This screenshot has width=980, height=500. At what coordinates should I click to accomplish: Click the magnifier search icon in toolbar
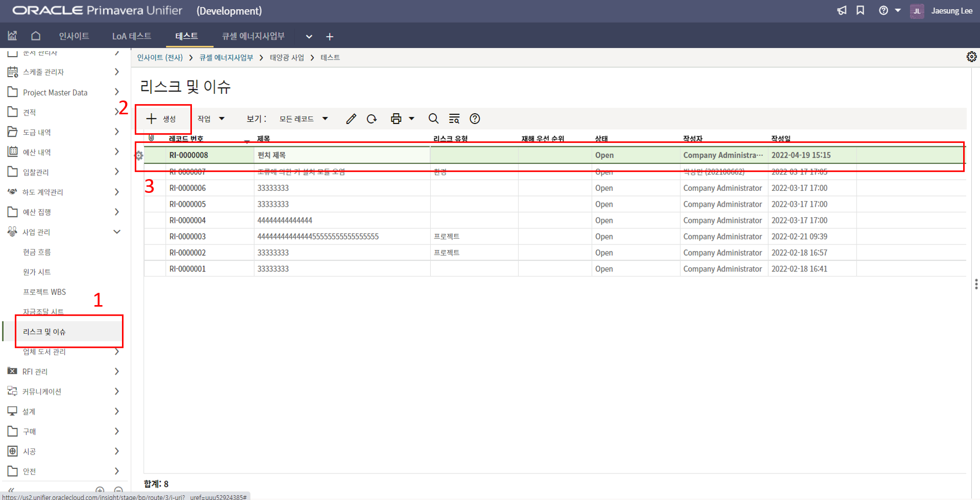coord(433,119)
